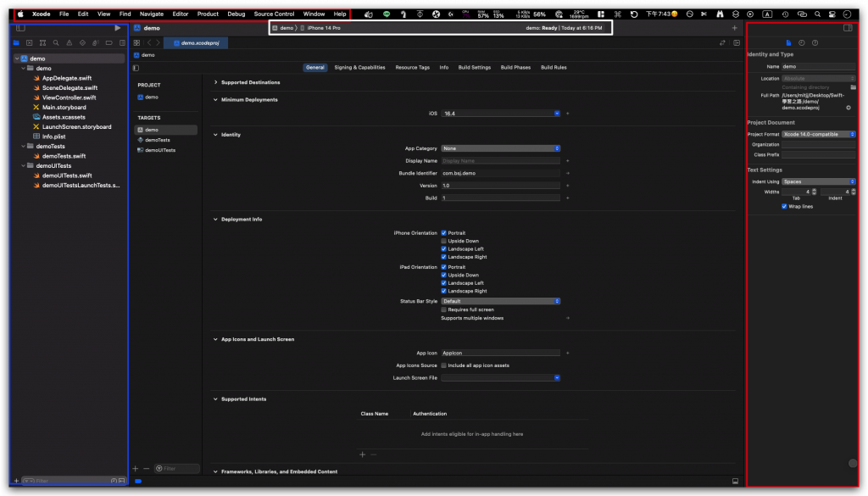Show the History inspector clock icon
The height and width of the screenshot is (496, 868).
tap(802, 42)
